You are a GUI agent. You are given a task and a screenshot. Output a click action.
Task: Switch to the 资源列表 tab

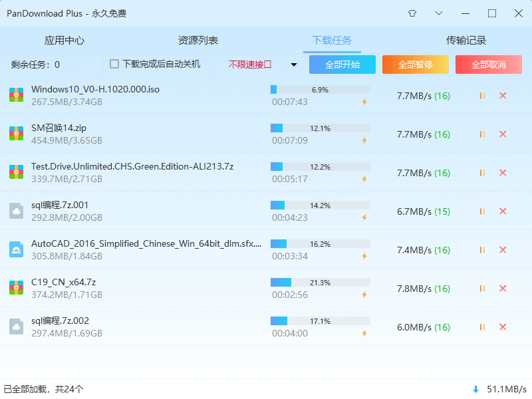click(x=198, y=41)
